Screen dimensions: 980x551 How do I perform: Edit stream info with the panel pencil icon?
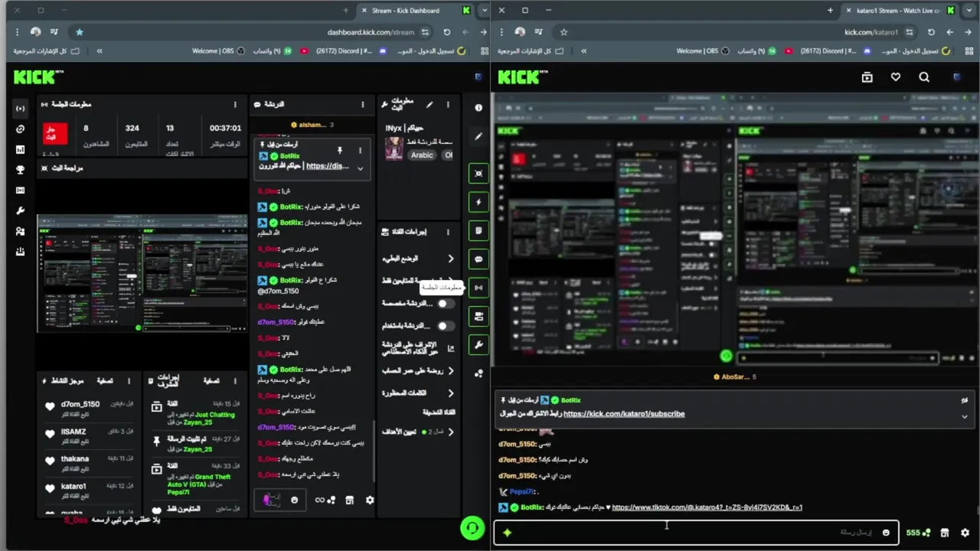[x=430, y=105]
